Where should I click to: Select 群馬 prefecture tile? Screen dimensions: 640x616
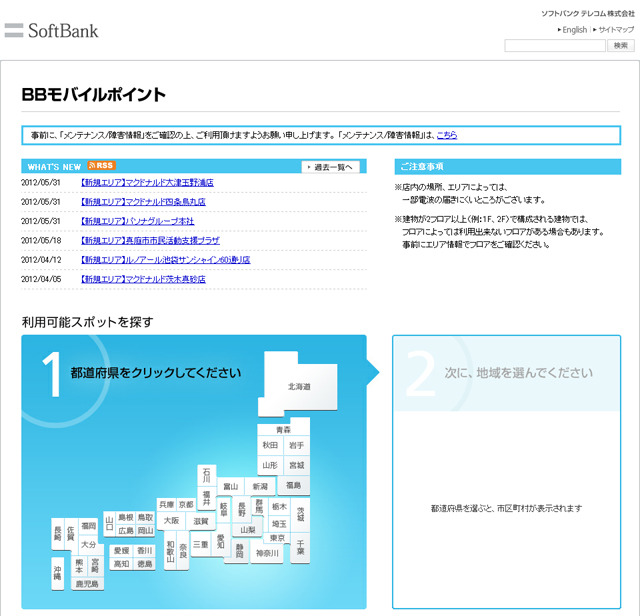coord(259,506)
